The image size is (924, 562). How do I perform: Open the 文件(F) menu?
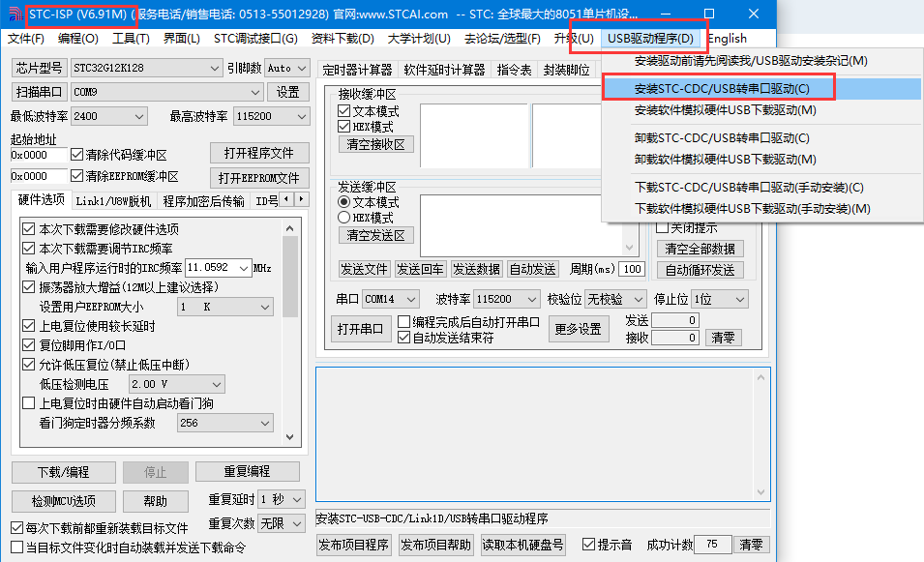point(25,39)
